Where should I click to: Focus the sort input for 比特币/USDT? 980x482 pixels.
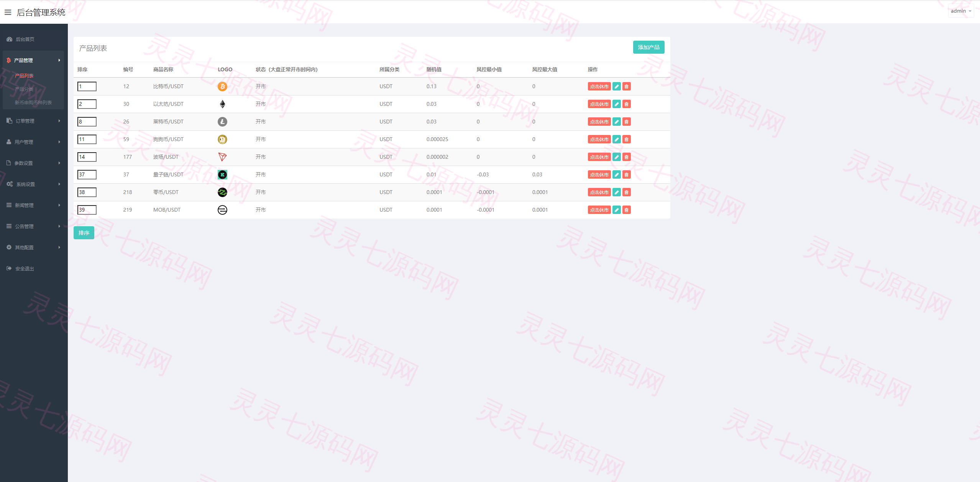(87, 86)
